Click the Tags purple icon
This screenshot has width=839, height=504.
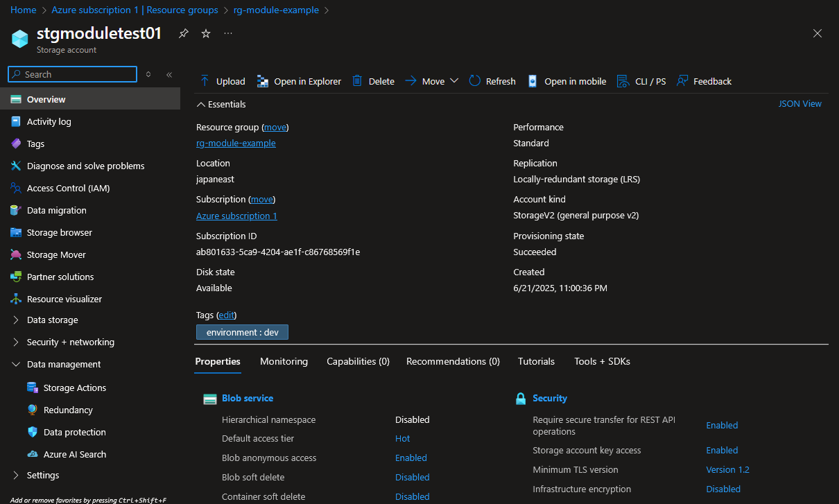pyautogui.click(x=16, y=144)
